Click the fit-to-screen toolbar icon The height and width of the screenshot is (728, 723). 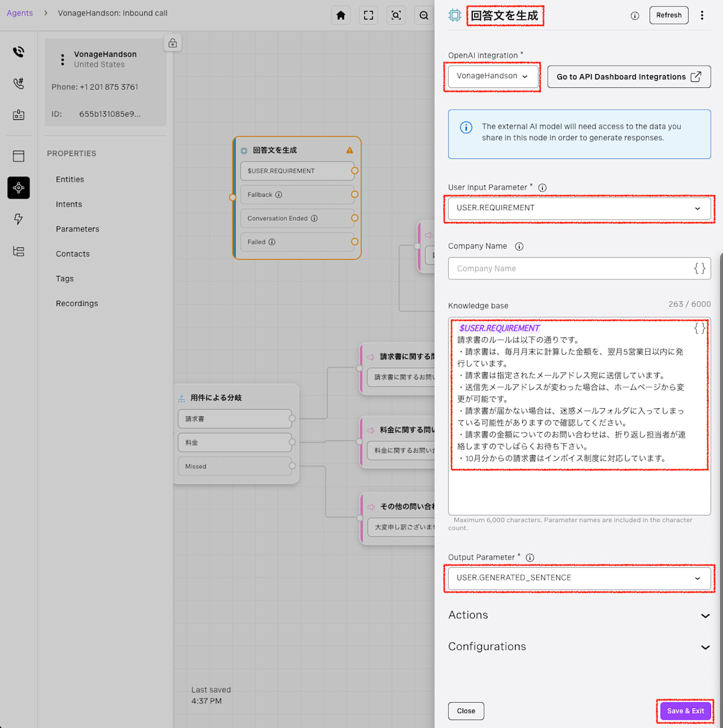[369, 16]
